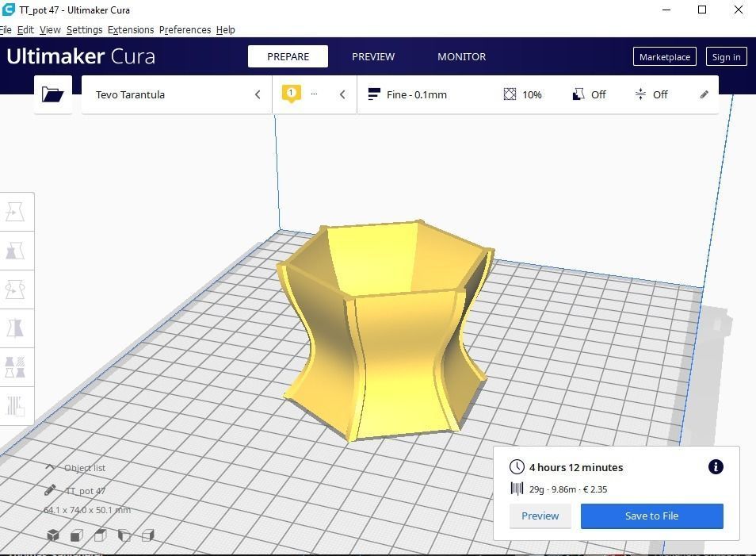Click the 29g · 9.86m · € 2.35 material cost text

point(568,489)
